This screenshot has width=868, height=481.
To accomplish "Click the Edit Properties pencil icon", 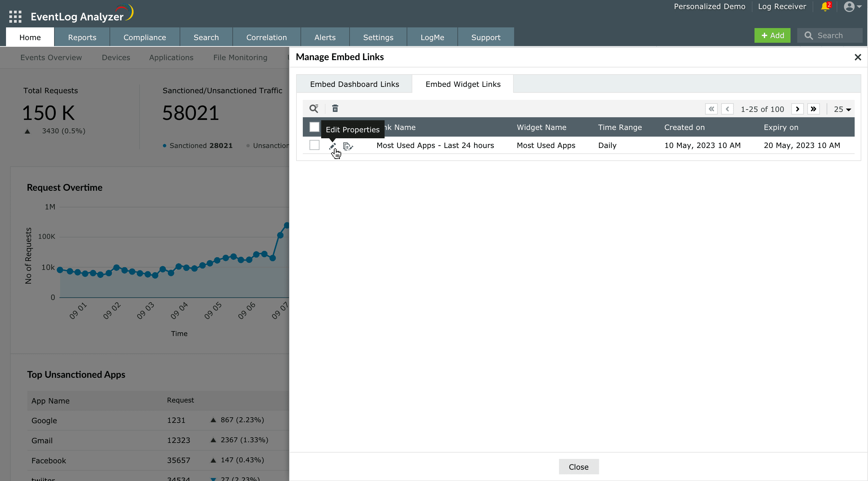I will (333, 146).
